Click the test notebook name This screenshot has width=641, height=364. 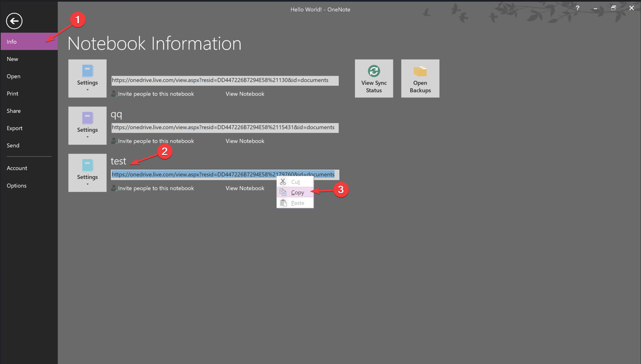click(x=118, y=161)
